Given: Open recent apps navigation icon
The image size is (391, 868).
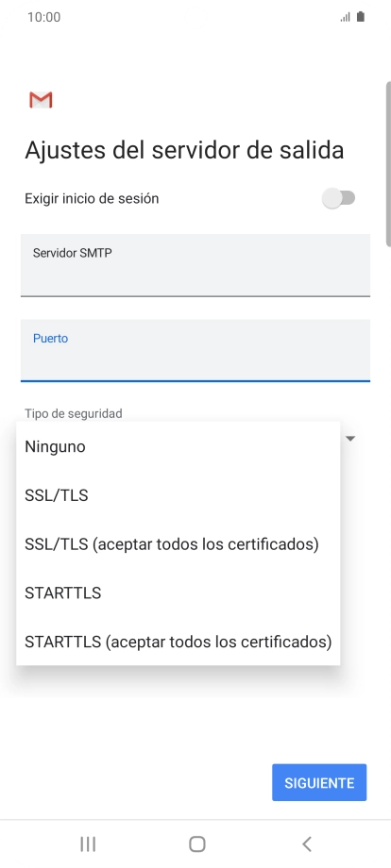Looking at the screenshot, I should tap(88, 843).
